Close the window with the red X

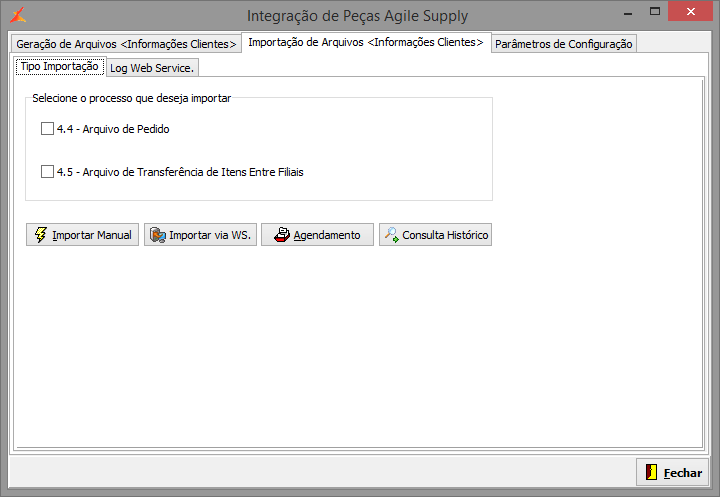pos(690,11)
